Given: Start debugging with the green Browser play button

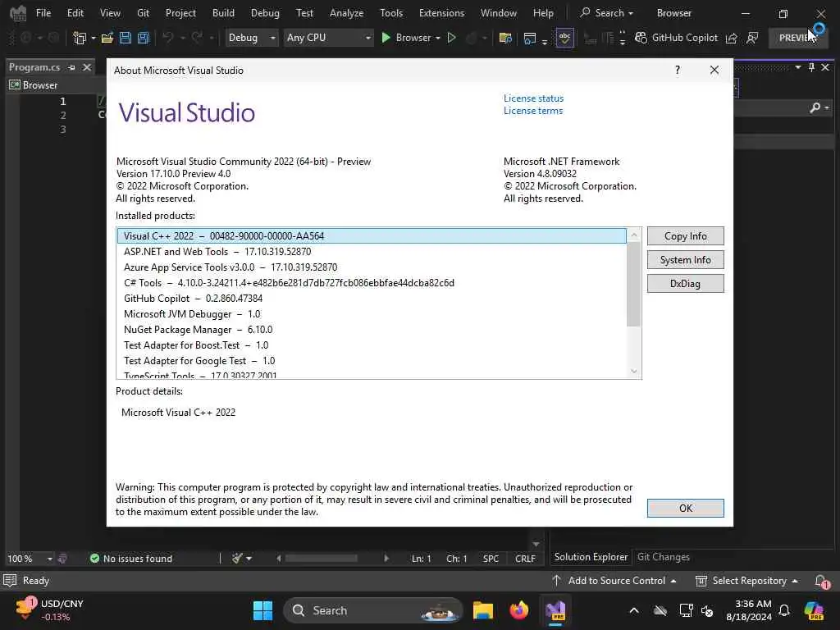Looking at the screenshot, I should click(x=405, y=38).
